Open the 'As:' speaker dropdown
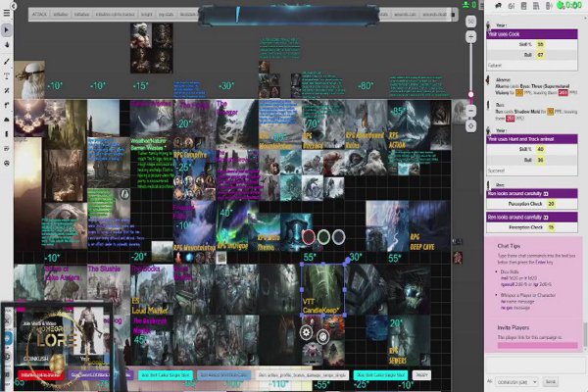588x392 pixels. pos(516,382)
